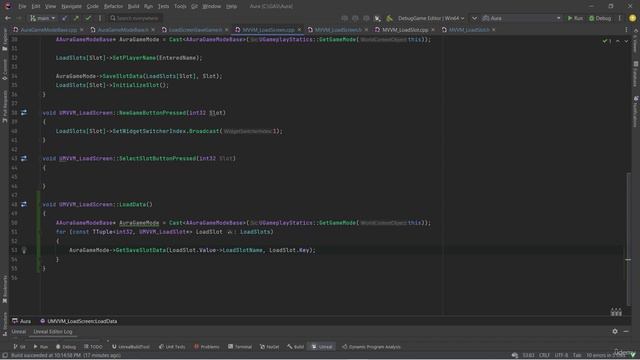640x360 pixels.
Task: Open the Commit tool window in left sidebar
Action: point(4,69)
